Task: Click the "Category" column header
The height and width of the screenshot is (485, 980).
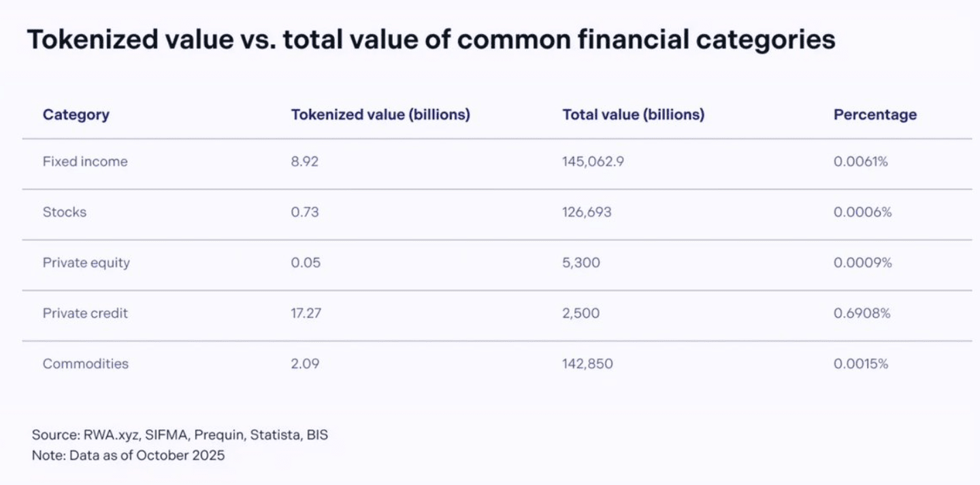Action: click(x=76, y=114)
